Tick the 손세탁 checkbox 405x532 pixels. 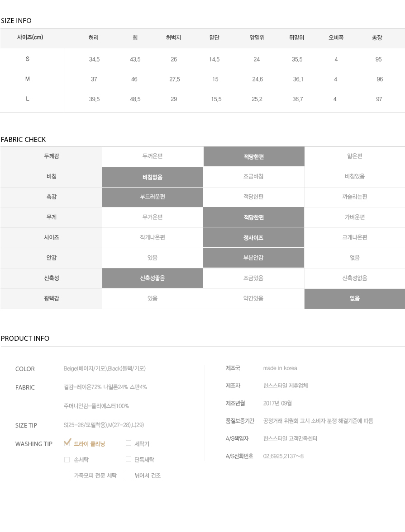coord(67,459)
